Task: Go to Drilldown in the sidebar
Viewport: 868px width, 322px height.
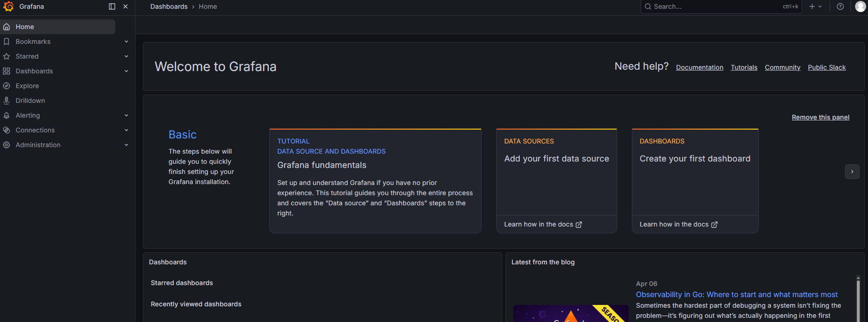Action: point(30,101)
